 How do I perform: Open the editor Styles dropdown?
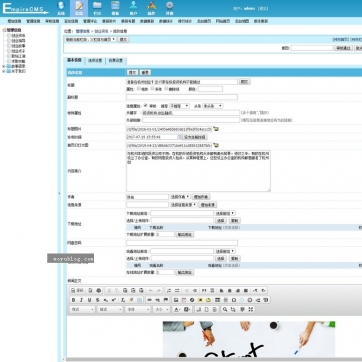click(x=82, y=309)
